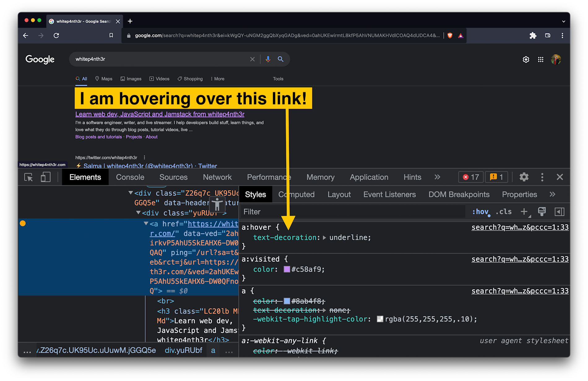This screenshot has width=588, height=381.
Task: Open the DevTools settings gear
Action: coord(524,177)
